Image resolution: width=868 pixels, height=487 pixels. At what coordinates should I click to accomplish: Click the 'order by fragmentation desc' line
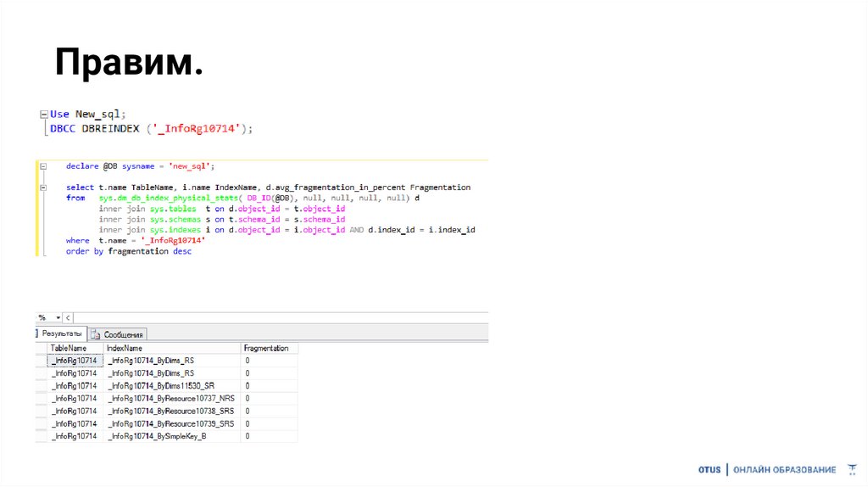pyautogui.click(x=129, y=251)
